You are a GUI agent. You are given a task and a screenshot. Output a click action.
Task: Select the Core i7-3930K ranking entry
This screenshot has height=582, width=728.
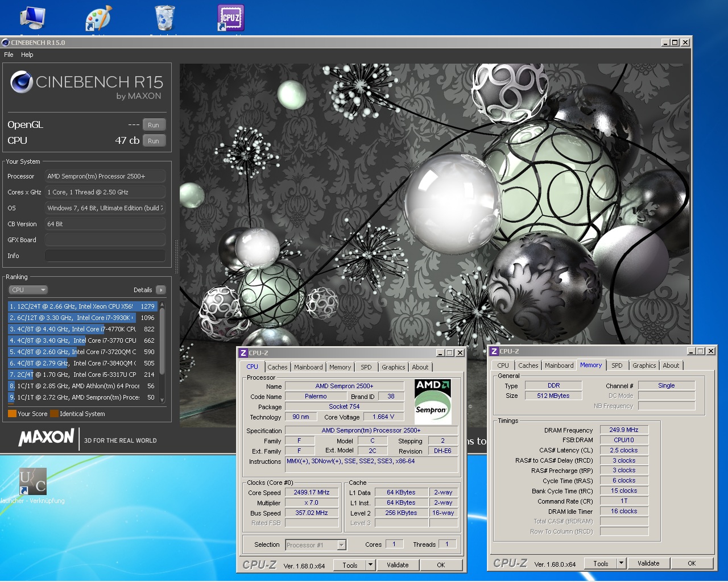coord(82,318)
